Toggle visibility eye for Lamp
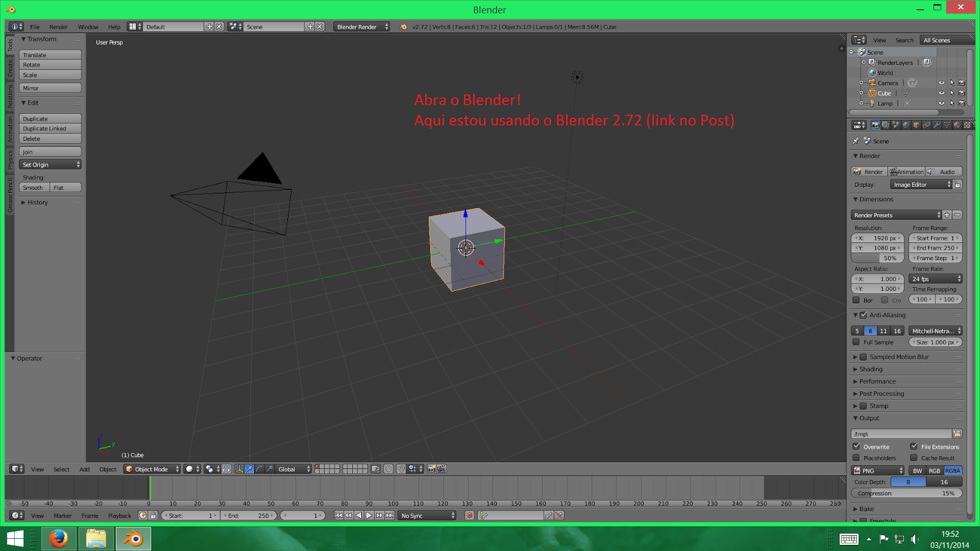Screen dimensions: 980x551 941,103
